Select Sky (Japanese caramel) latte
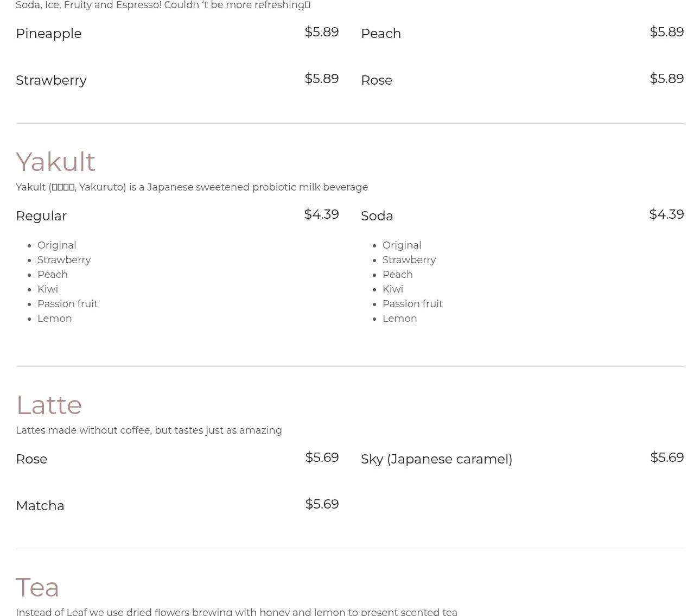 436,459
